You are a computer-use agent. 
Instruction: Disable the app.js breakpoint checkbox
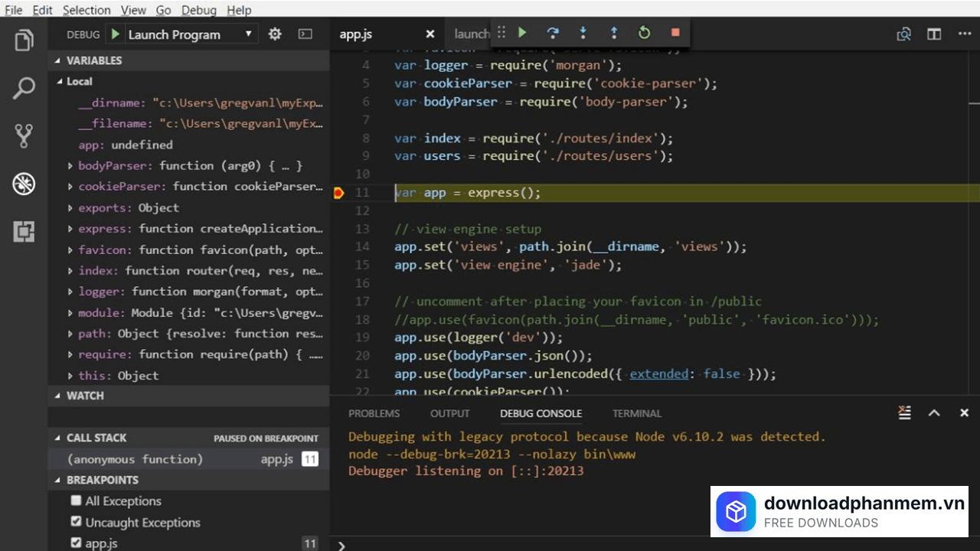76,543
